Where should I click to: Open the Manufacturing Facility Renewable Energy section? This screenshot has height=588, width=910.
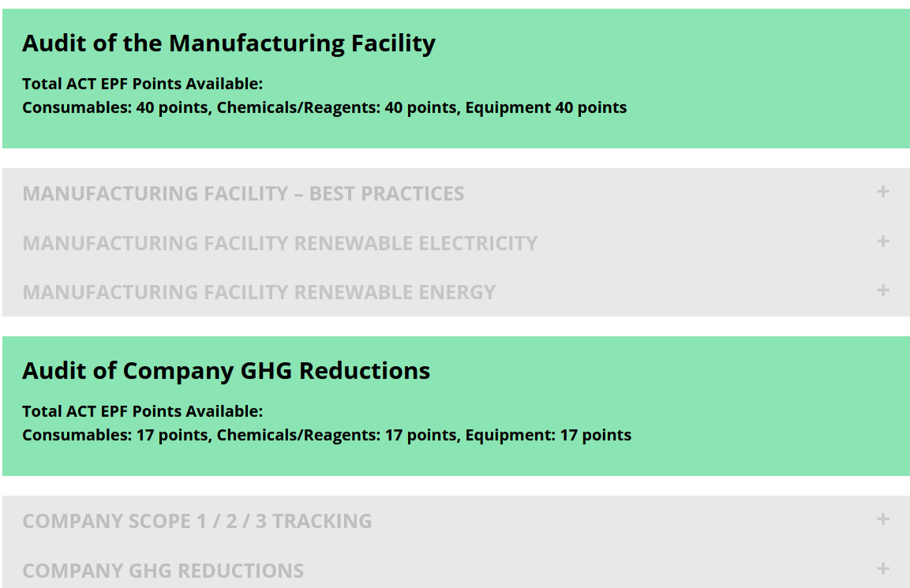pos(259,292)
